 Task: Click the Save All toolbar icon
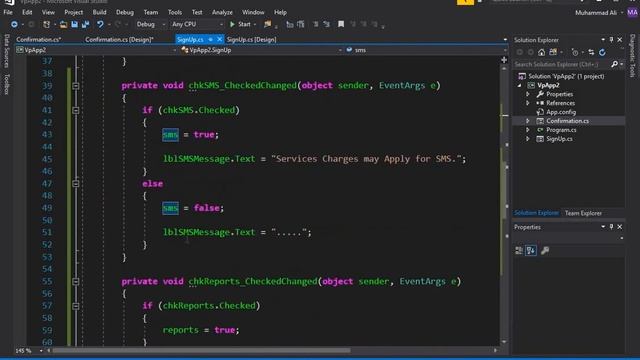tap(86, 24)
